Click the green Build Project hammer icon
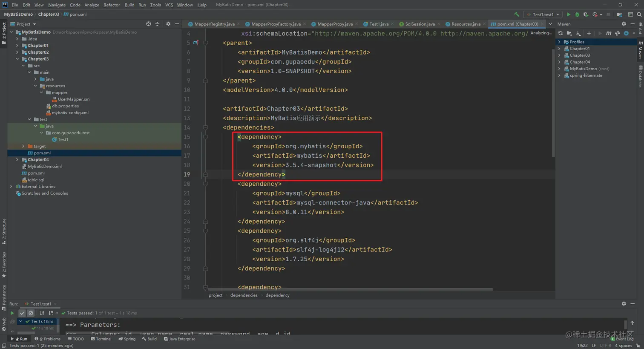This screenshot has width=644, height=349. pyautogui.click(x=517, y=14)
